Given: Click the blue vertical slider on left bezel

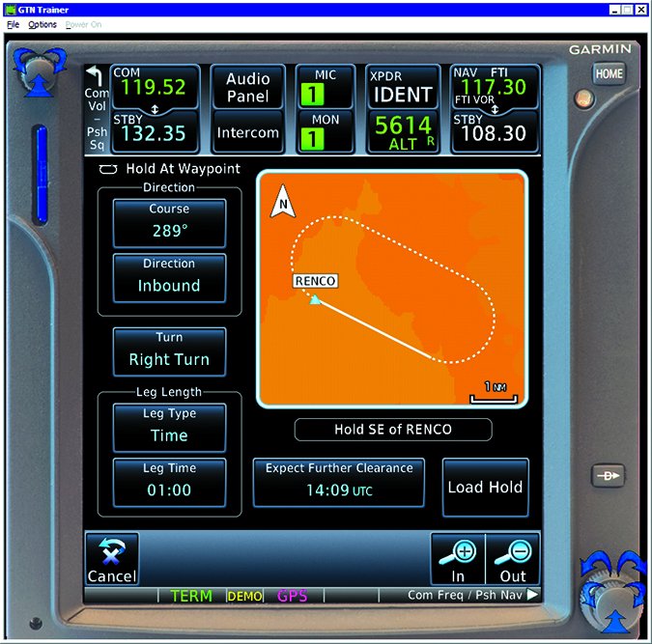Looking at the screenshot, I should tap(41, 174).
